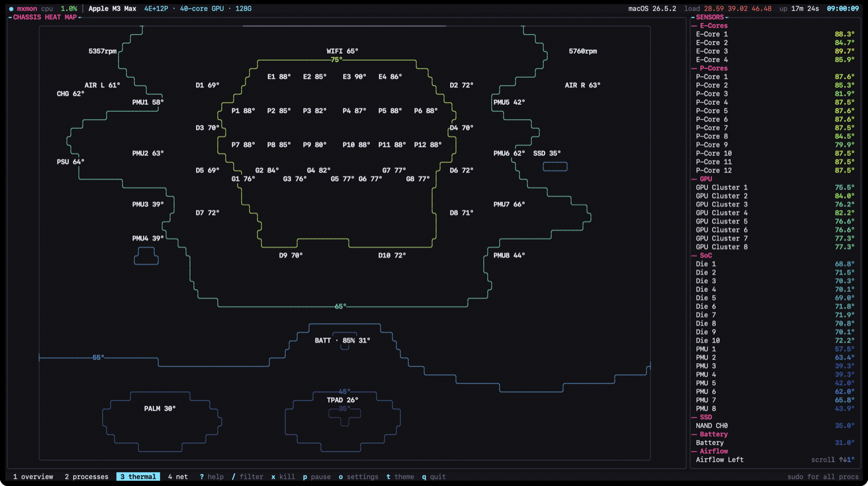Select the NAND CH0 sensor row
Image resolution: width=868 pixels, height=486 pixels.
(775, 426)
